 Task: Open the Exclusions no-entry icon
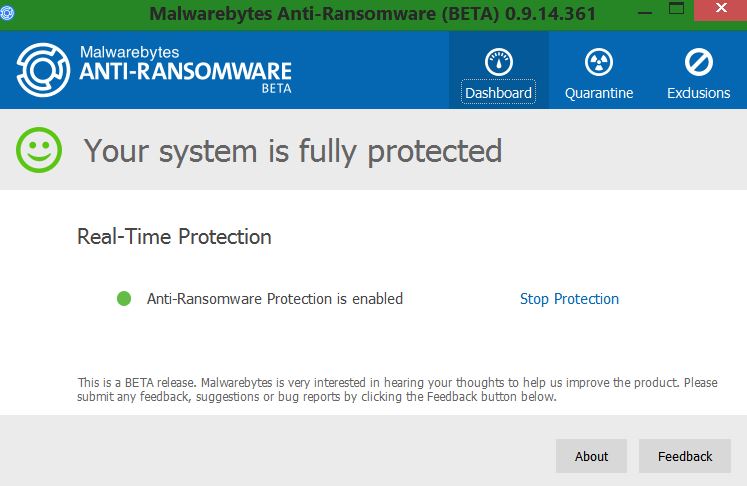point(698,62)
